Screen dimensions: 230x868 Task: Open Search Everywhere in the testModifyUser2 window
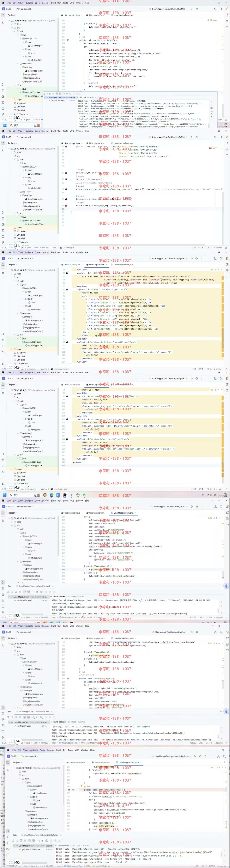[221, 506]
